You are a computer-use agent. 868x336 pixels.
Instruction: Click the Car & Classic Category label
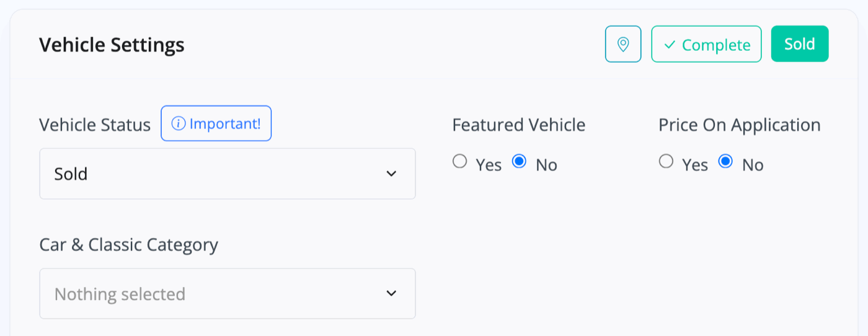click(129, 245)
